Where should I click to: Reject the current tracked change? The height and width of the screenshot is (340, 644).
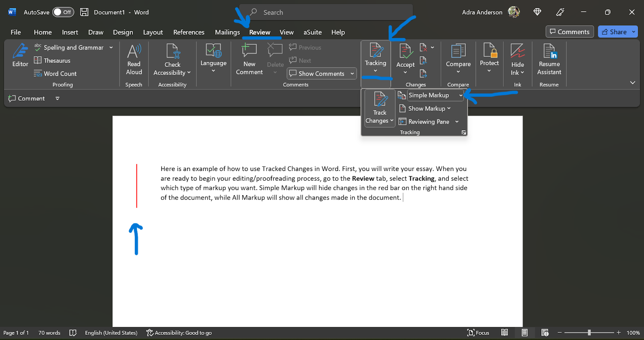pos(423,47)
